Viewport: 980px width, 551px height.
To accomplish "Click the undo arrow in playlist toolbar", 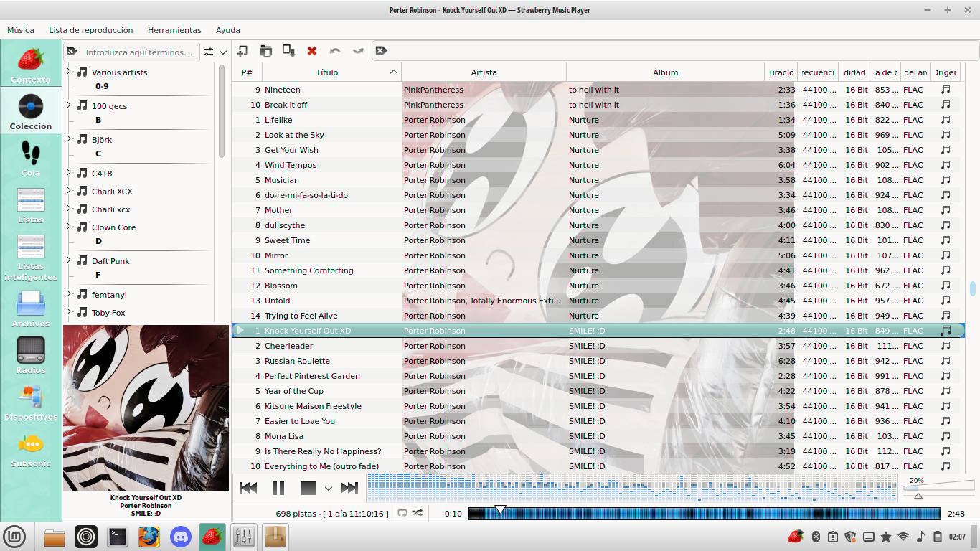I will click(335, 51).
